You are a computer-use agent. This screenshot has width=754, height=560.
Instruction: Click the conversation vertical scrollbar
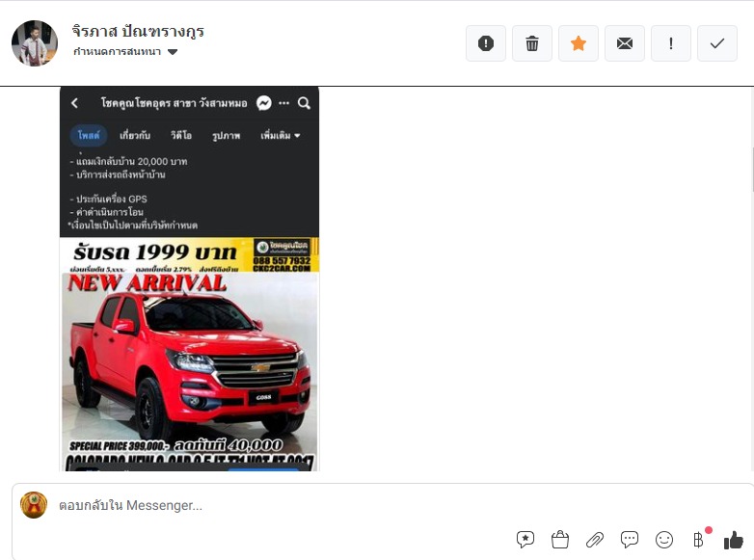[752, 170]
